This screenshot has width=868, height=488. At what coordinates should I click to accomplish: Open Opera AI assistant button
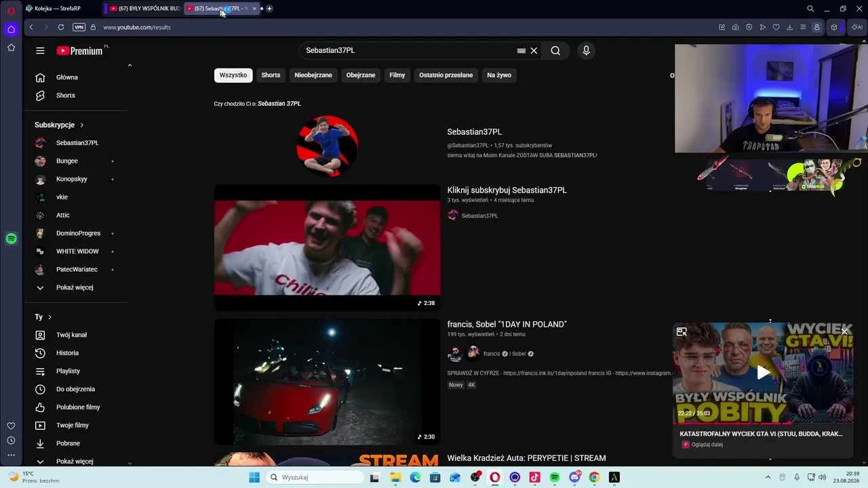857,27
